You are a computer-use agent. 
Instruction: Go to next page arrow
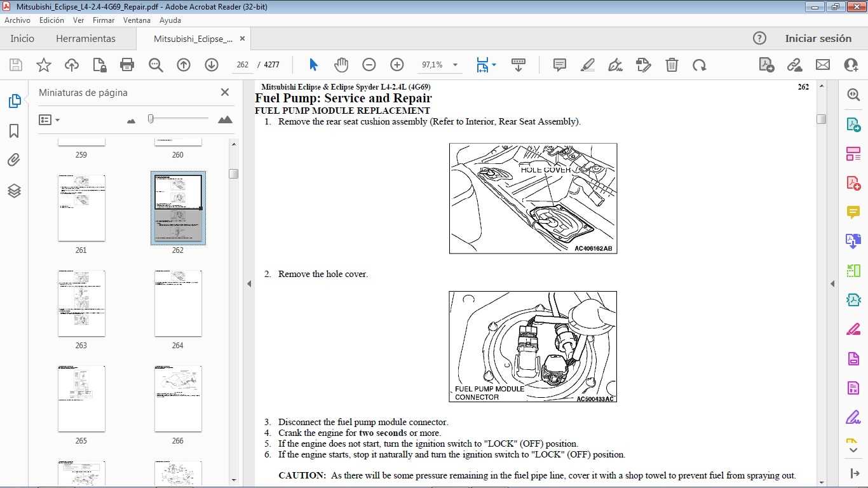[212, 65]
